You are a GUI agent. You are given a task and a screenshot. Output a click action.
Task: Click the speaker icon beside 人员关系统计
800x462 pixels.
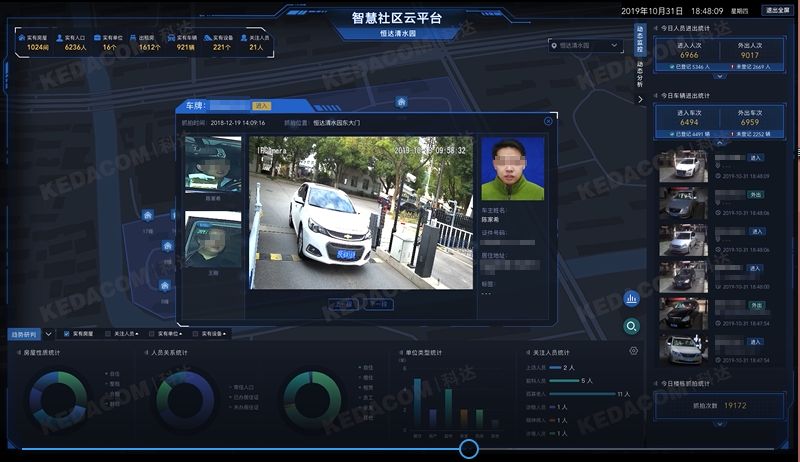click(146, 352)
